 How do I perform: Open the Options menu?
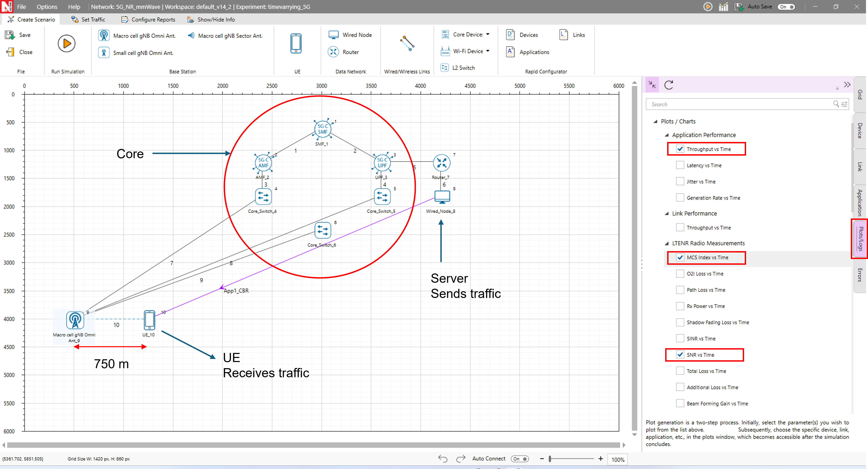47,7
